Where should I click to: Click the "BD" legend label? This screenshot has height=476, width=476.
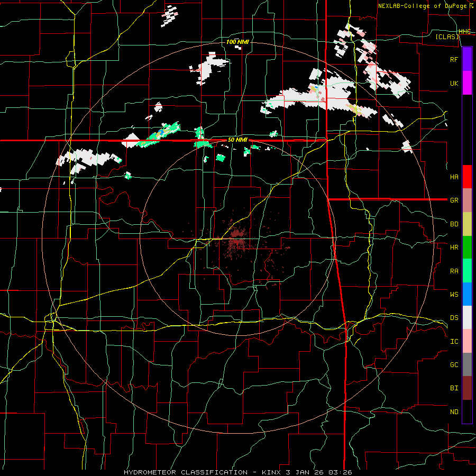(x=454, y=224)
